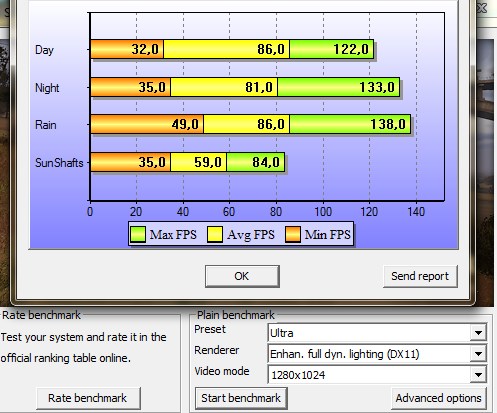Click the axis value 100
497x413 pixels.
pyautogui.click(x=323, y=212)
